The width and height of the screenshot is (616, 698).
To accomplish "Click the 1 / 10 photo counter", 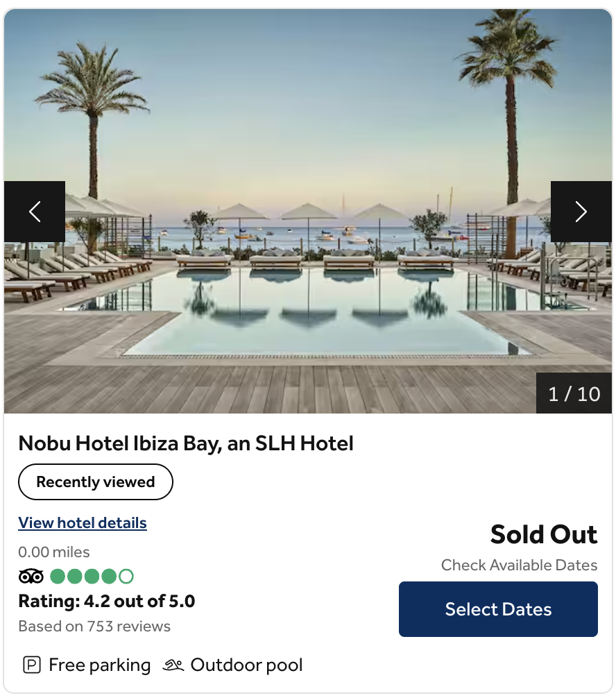I will click(574, 393).
